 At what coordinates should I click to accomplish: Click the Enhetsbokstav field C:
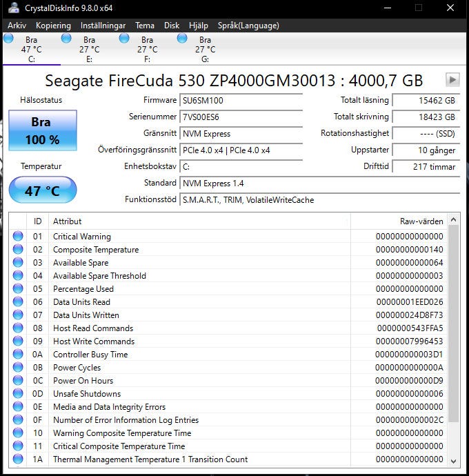pos(241,167)
